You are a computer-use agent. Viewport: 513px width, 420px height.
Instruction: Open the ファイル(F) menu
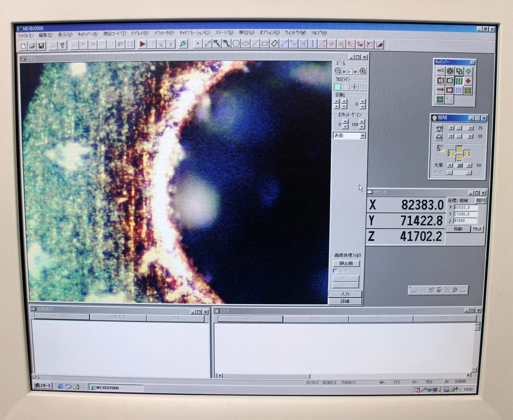[x=26, y=35]
